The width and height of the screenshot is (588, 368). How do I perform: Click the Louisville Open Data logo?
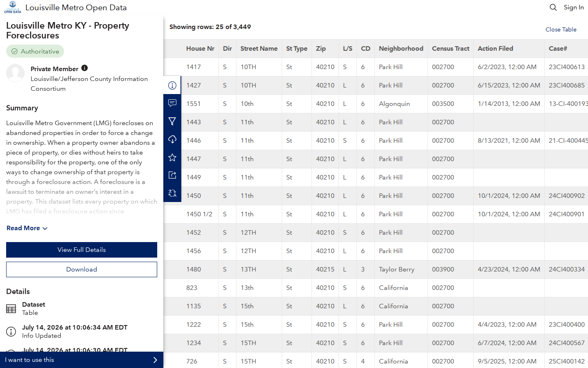pos(13,7)
